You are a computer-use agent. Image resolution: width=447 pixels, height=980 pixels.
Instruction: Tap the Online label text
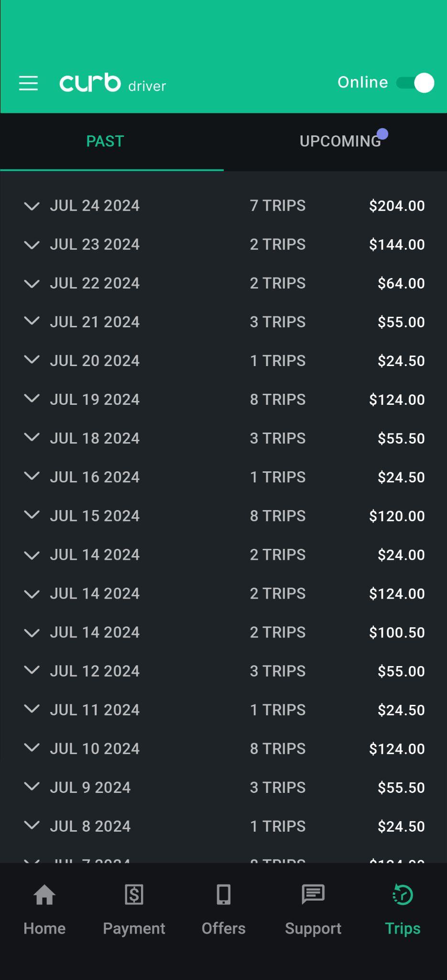pyautogui.click(x=362, y=82)
